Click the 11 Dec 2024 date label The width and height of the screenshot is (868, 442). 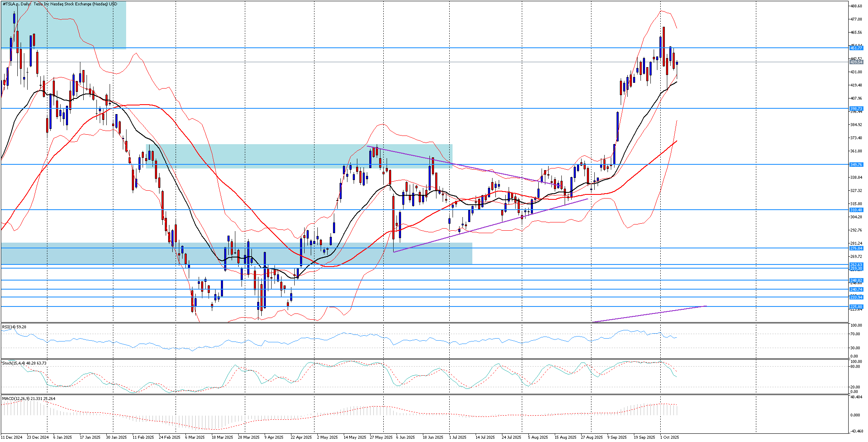tap(12, 437)
